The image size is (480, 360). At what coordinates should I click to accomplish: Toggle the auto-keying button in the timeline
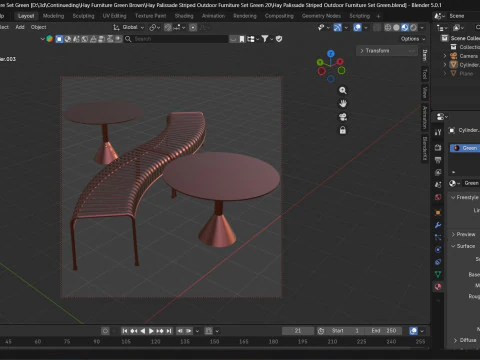(105, 331)
